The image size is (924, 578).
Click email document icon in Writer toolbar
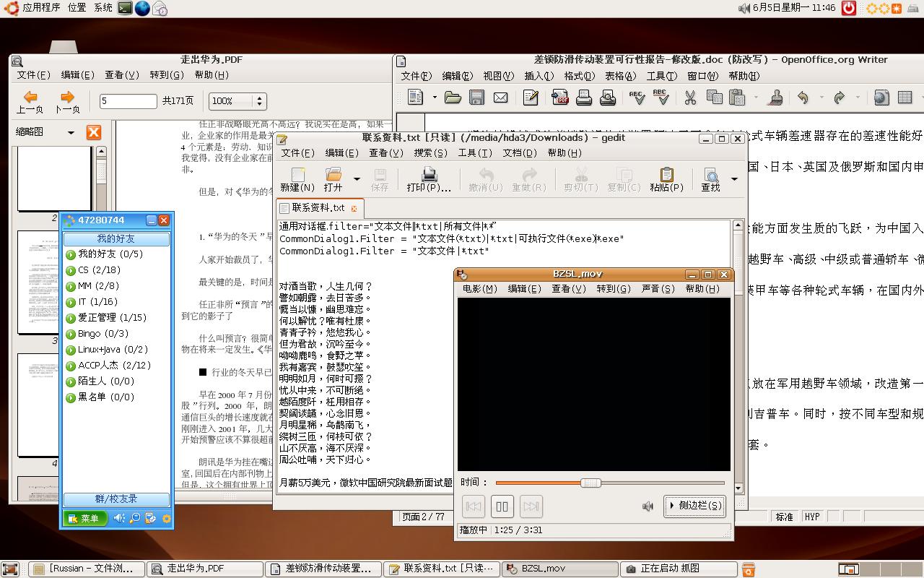coord(500,98)
